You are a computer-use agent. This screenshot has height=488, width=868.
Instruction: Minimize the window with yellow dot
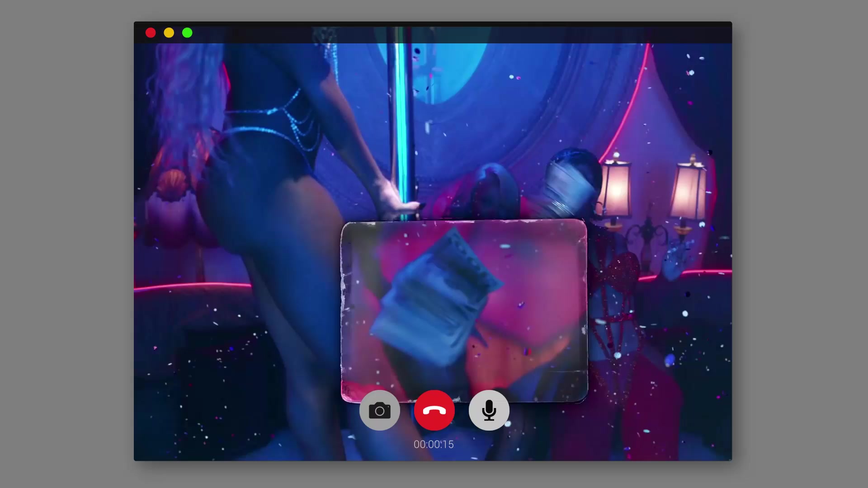coord(169,33)
